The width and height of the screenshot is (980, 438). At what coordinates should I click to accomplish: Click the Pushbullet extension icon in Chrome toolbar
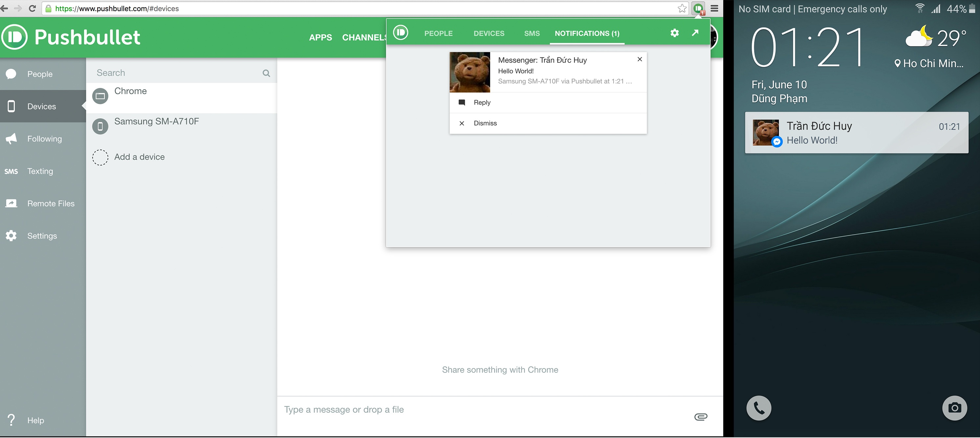point(699,8)
